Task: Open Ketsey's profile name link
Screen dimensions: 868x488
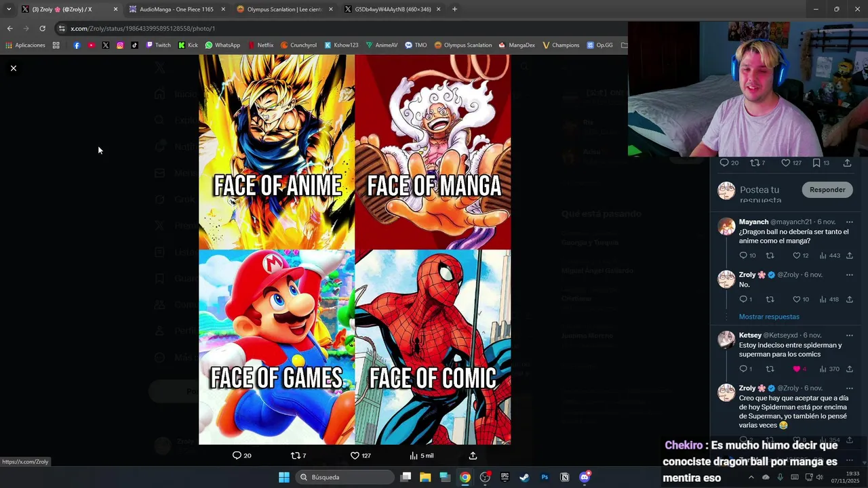Action: click(750, 335)
